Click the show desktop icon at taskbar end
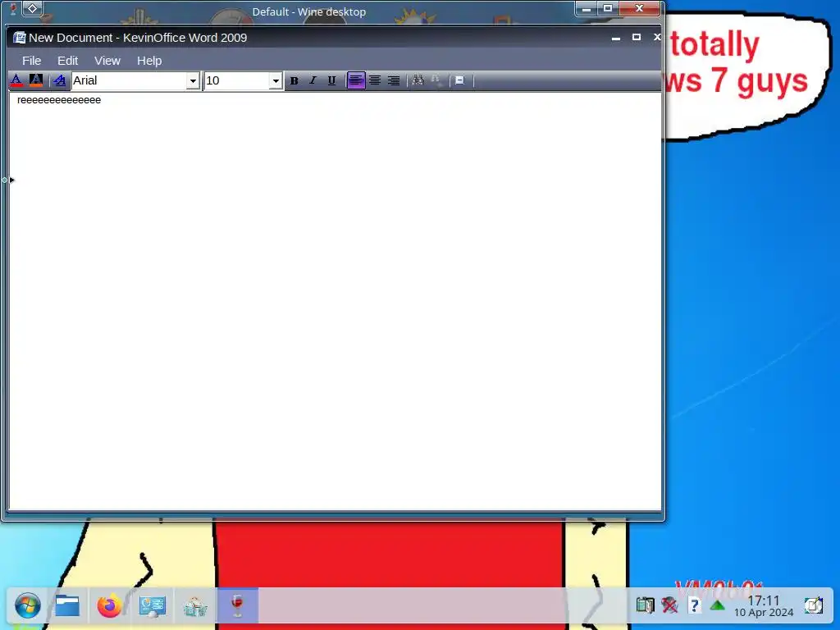This screenshot has height=630, width=840. click(x=814, y=606)
